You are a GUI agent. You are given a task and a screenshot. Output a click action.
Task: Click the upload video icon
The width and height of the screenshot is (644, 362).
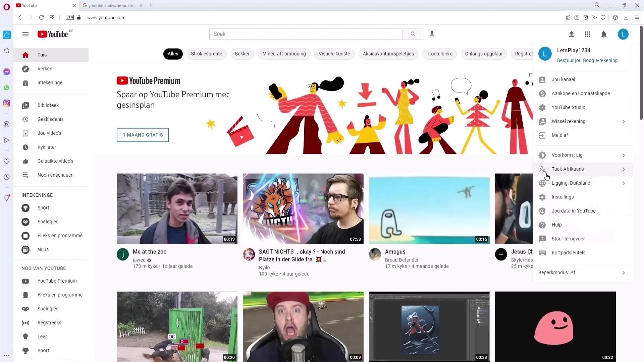[571, 34]
